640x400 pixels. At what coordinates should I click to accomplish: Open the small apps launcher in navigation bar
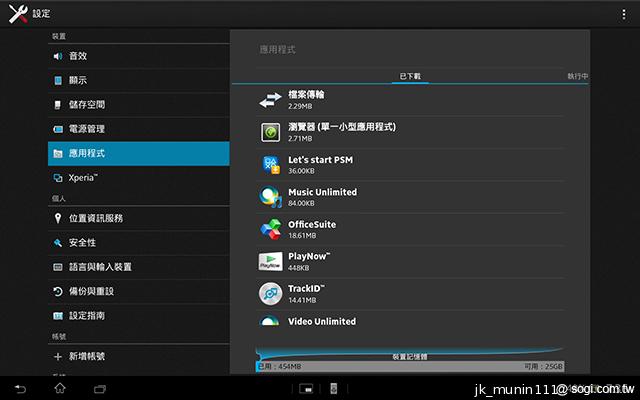click(x=306, y=389)
